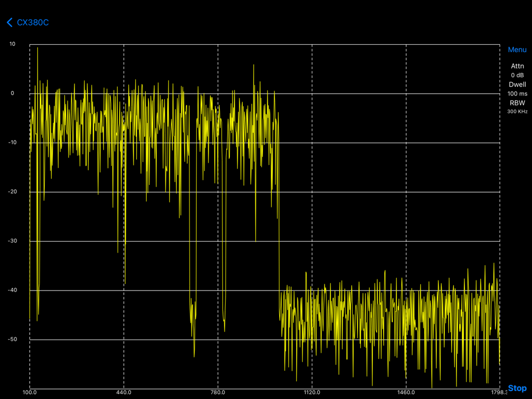
Task: Click the 0 y-axis label
Action: point(13,93)
